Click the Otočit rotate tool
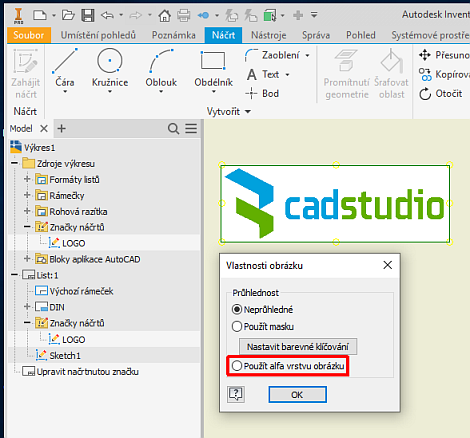470x438 pixels. pyautogui.click(x=440, y=94)
